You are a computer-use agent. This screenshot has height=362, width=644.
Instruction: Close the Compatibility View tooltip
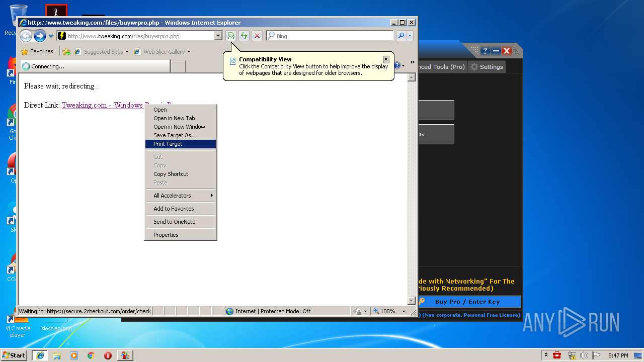point(386,59)
